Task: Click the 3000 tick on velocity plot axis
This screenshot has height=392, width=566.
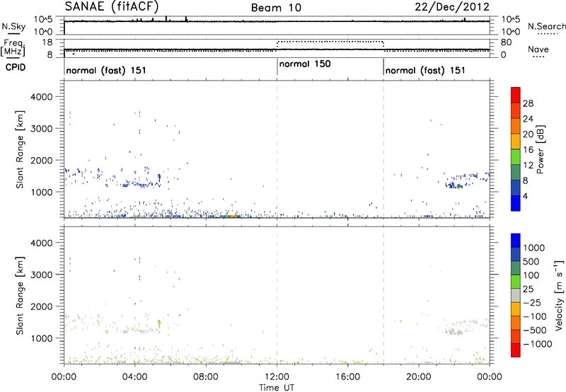Action: click(x=41, y=275)
